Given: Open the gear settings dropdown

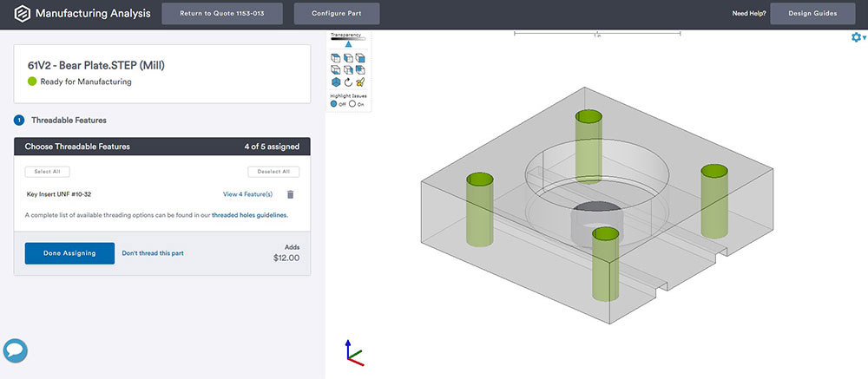Looking at the screenshot, I should (x=858, y=37).
